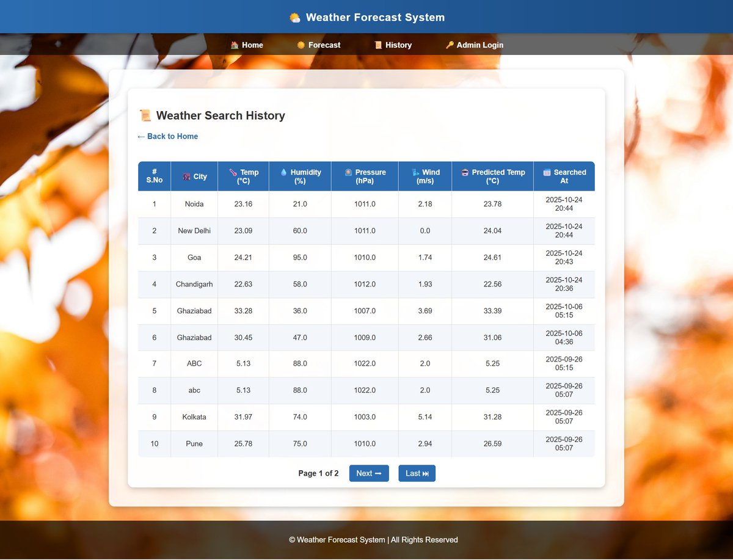733x560 pixels.
Task: Click wind value 1.74 in Goa row
Action: click(425, 258)
